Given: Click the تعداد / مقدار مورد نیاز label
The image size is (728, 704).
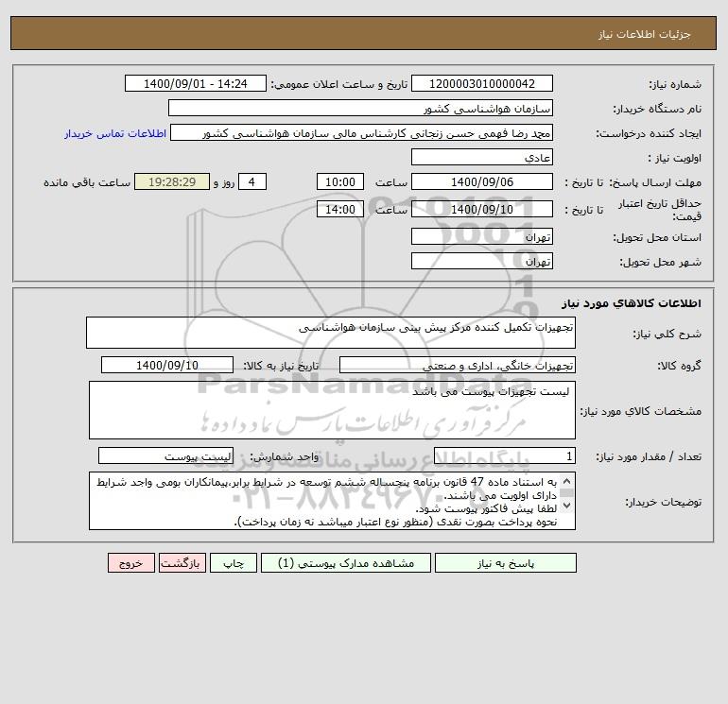Looking at the screenshot, I should click(x=649, y=457).
